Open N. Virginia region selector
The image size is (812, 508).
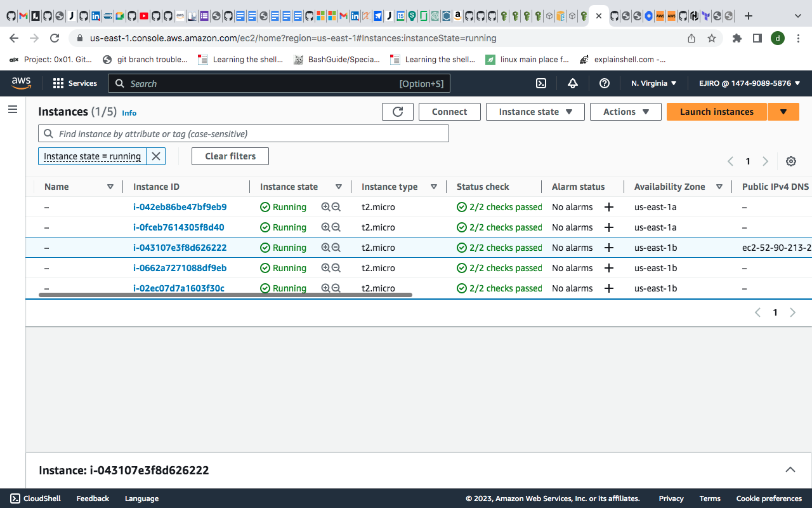pos(653,83)
